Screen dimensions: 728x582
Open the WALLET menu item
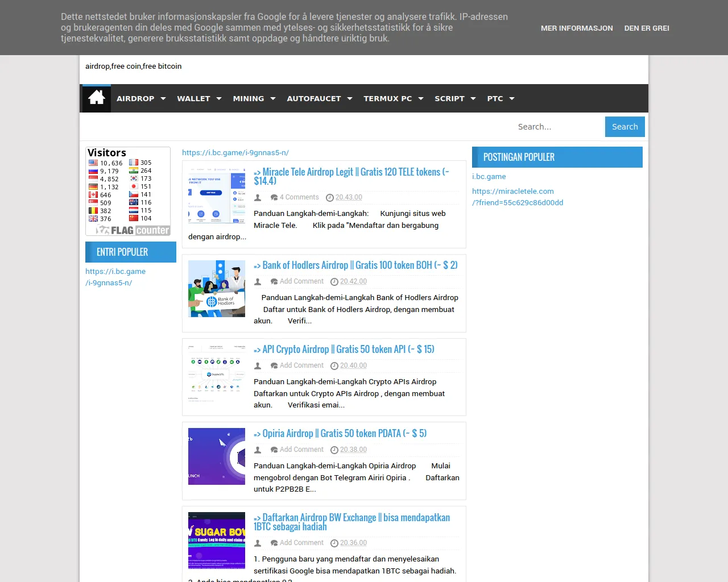(193, 98)
